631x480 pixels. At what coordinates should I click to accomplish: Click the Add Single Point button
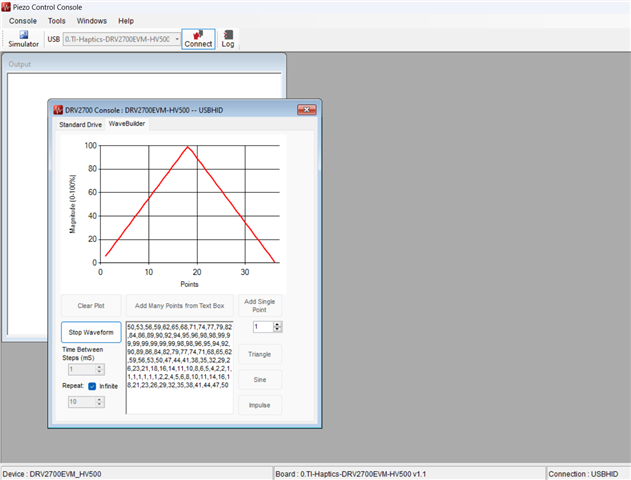(260, 306)
